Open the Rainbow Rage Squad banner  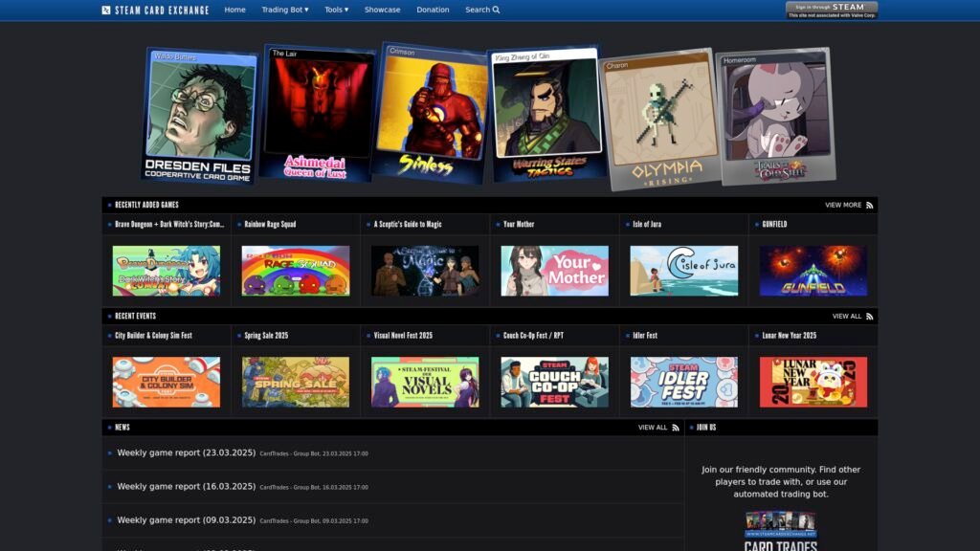coord(296,271)
